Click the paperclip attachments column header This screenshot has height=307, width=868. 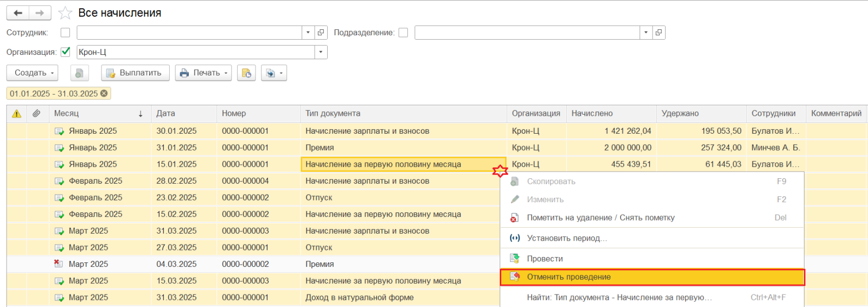[36, 114]
